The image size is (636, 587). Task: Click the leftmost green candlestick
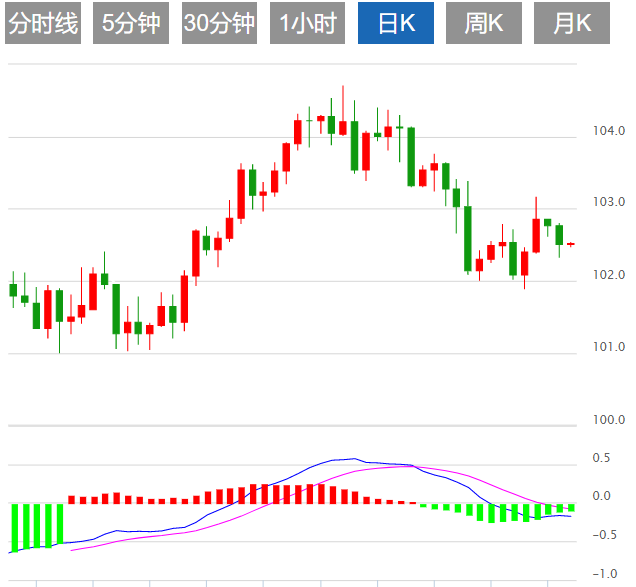click(x=13, y=290)
